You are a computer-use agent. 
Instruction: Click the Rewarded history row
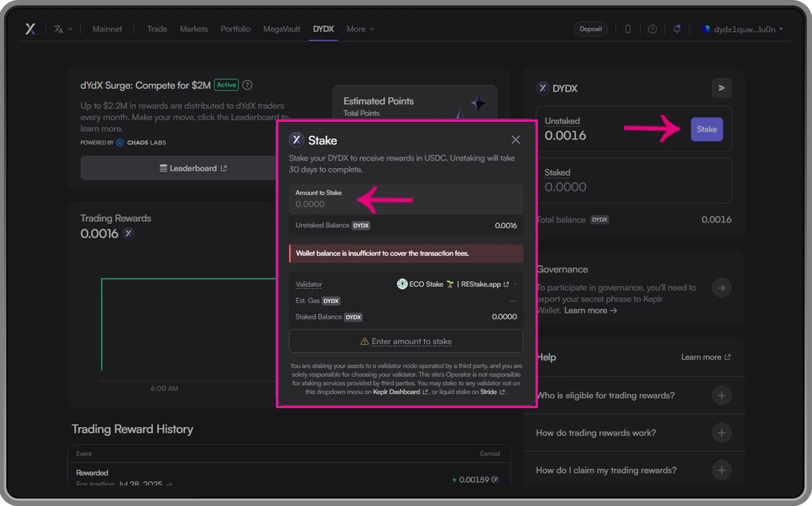[x=289, y=476]
